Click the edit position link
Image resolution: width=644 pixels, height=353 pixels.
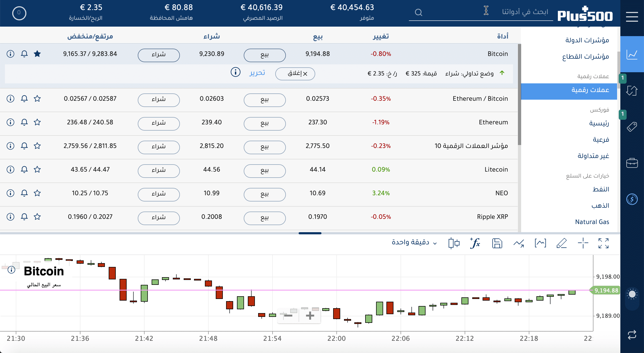click(x=257, y=73)
